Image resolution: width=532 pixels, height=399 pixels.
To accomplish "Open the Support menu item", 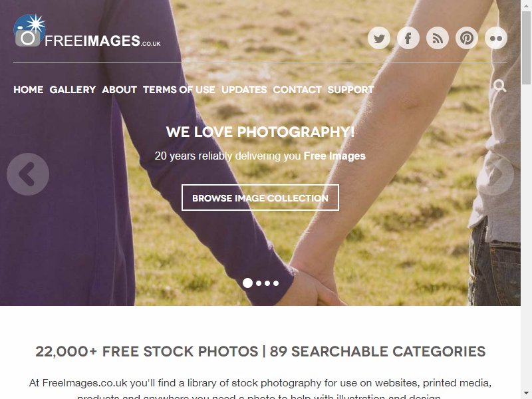I will coord(350,90).
